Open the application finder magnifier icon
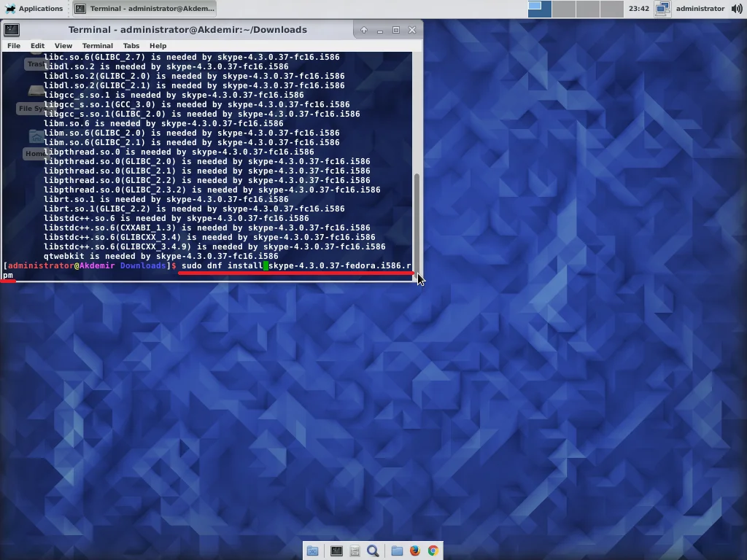The width and height of the screenshot is (747, 560). click(373, 551)
